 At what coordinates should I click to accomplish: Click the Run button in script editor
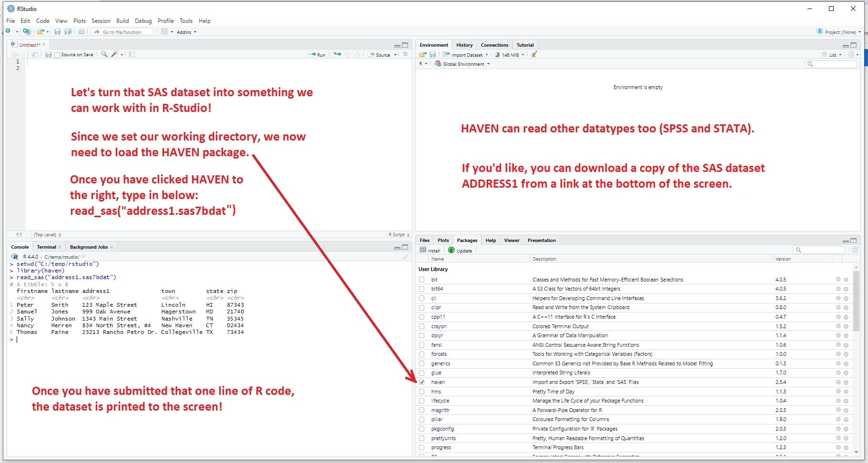(x=317, y=55)
